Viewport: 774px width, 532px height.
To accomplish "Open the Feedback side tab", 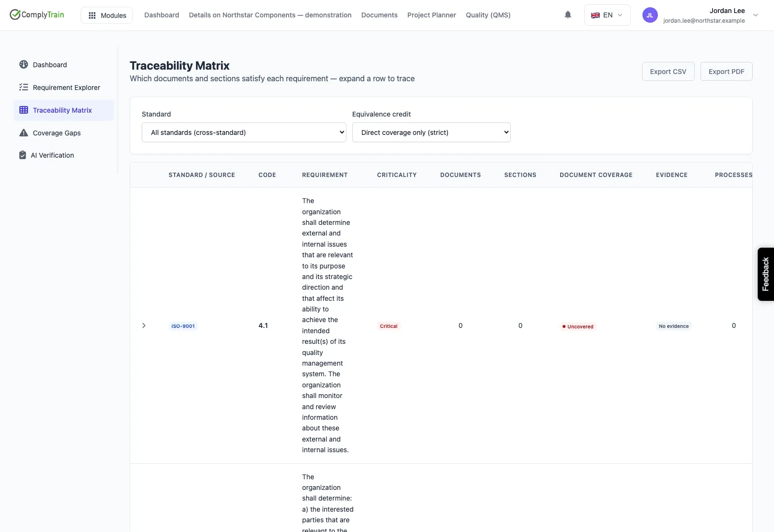I will click(x=765, y=274).
